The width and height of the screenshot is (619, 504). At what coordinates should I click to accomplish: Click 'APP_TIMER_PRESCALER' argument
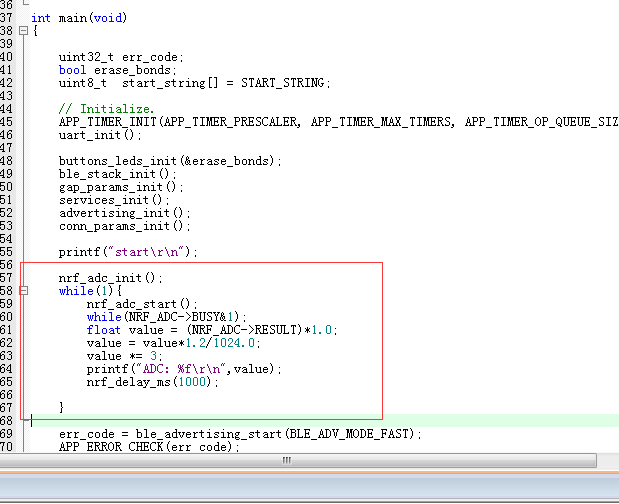pyautogui.click(x=230, y=122)
